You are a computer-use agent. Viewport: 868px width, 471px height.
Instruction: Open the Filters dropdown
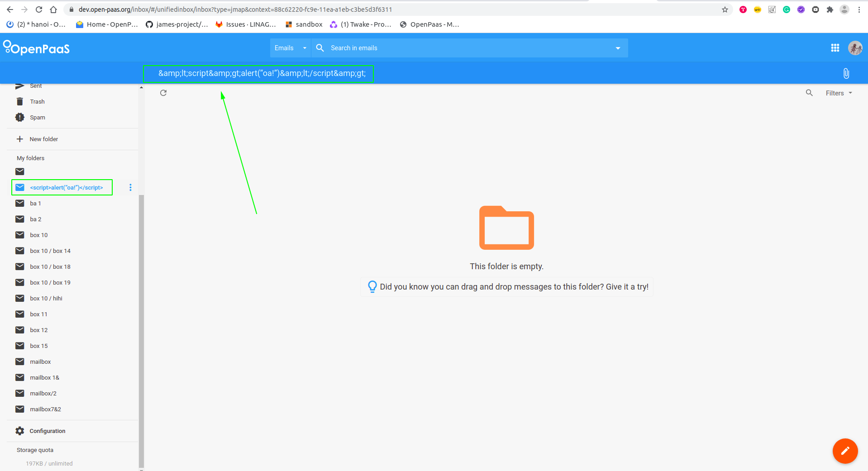click(838, 93)
